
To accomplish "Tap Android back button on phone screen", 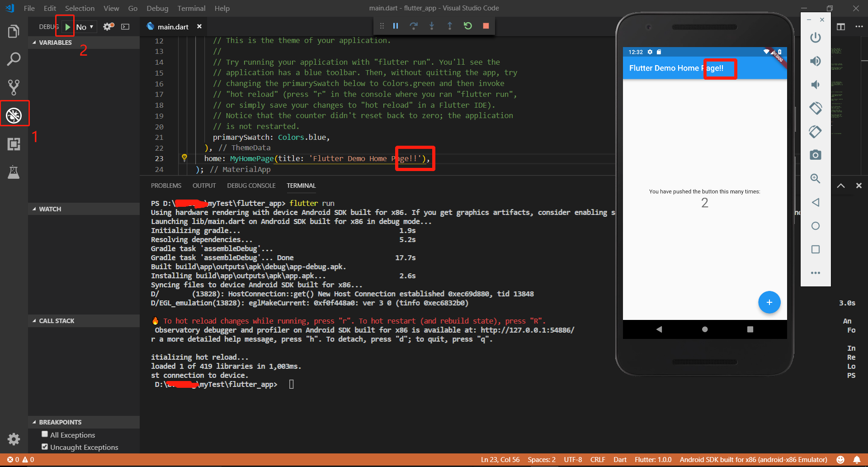I will click(x=659, y=329).
